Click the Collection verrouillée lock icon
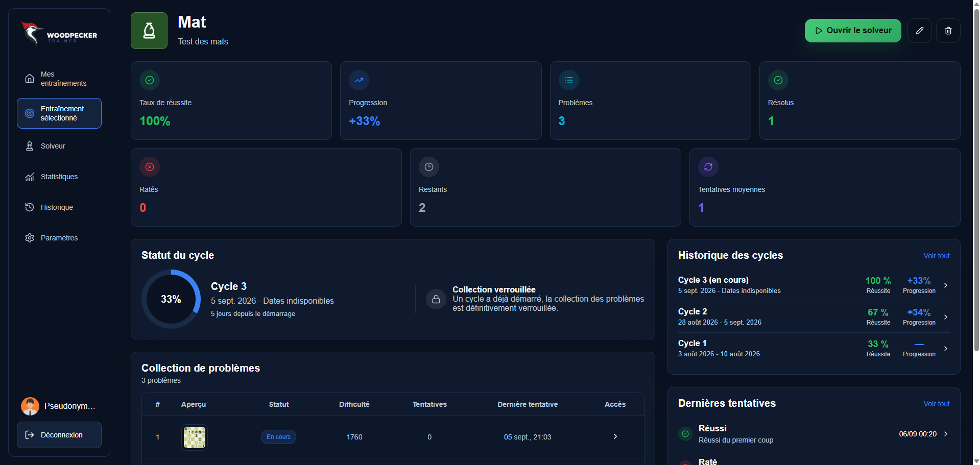This screenshot has height=465, width=980. click(436, 299)
